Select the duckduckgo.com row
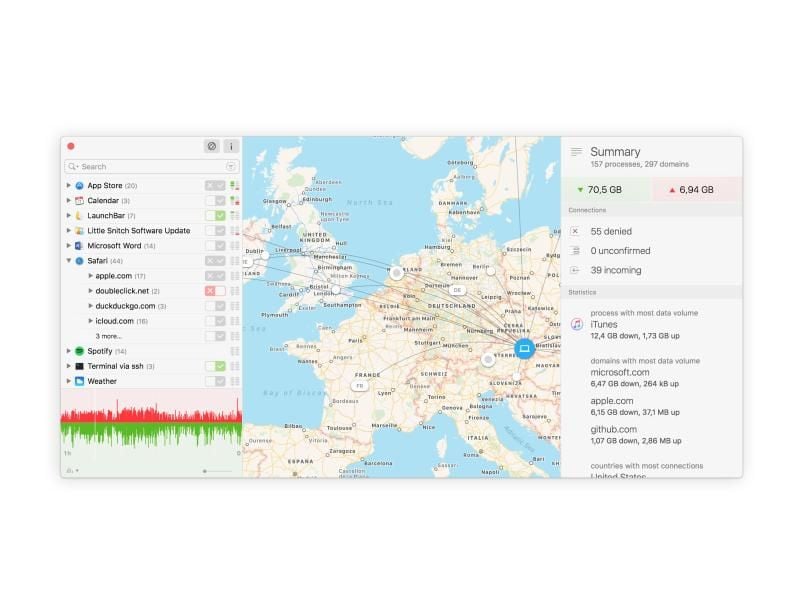The width and height of the screenshot is (800, 600). point(151,306)
